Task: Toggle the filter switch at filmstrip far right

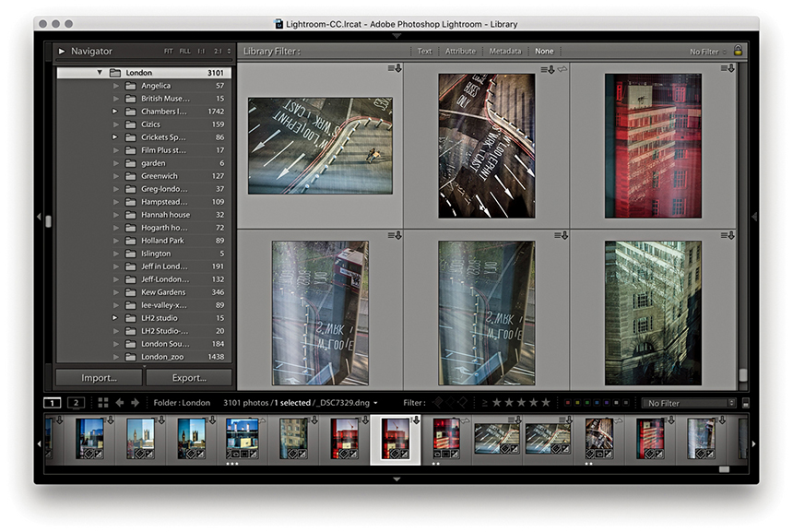Action: pos(745,403)
